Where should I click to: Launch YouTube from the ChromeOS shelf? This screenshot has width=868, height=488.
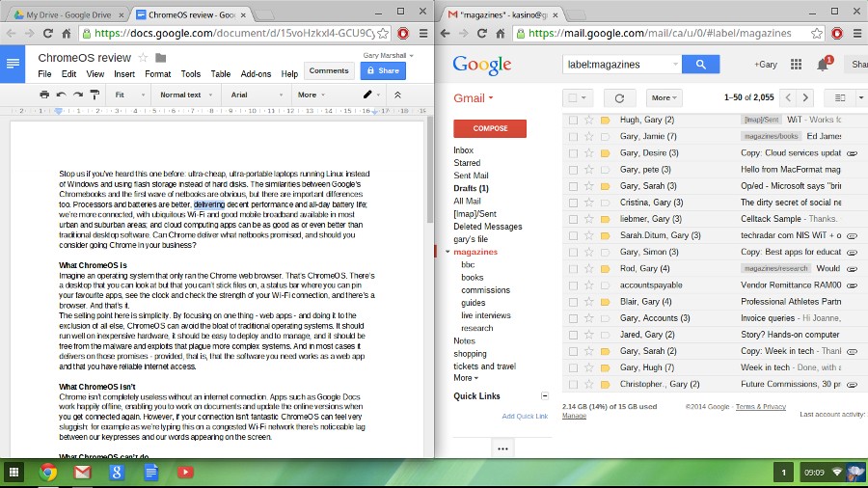point(184,472)
